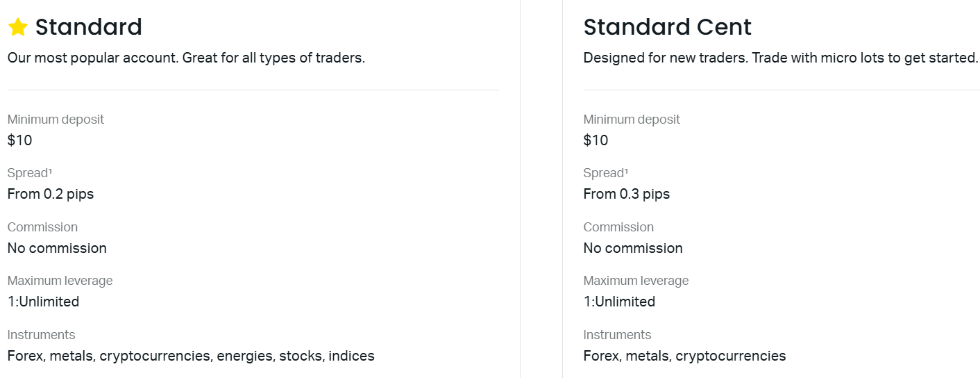
Task: Select the Standard Cent account heading
Action: pos(667,27)
